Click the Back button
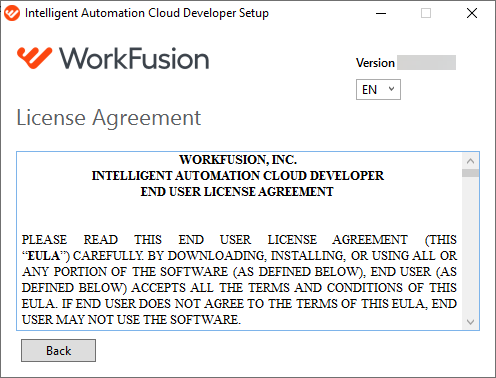 (58, 350)
